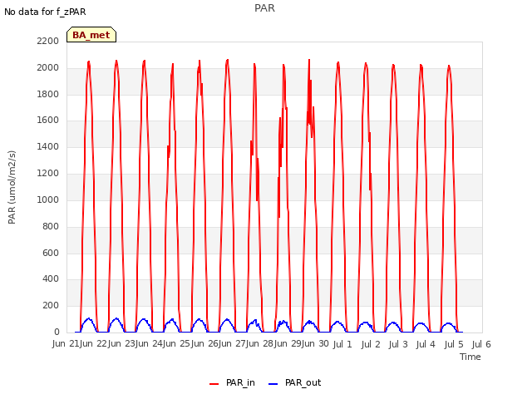Click the Jul 1 x-axis tick label
Image resolution: width=532 pixels, height=399 pixels.
[342, 344]
